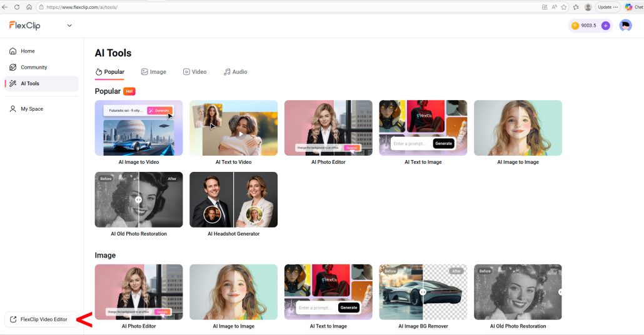The width and height of the screenshot is (644, 335).
Task: Expand the dropdown chevron beside FlexClip logo
Action: coord(69,26)
